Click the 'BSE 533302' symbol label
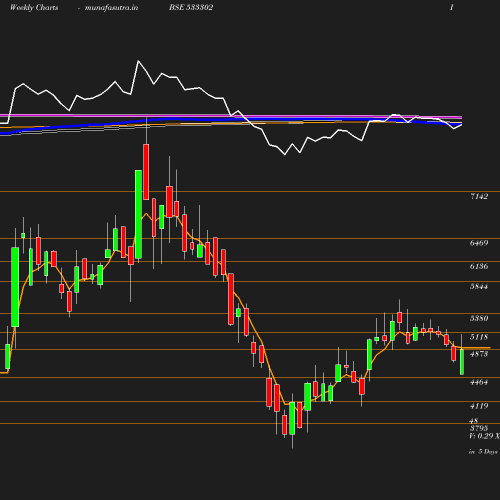This screenshot has height=500, width=500. click(191, 7)
